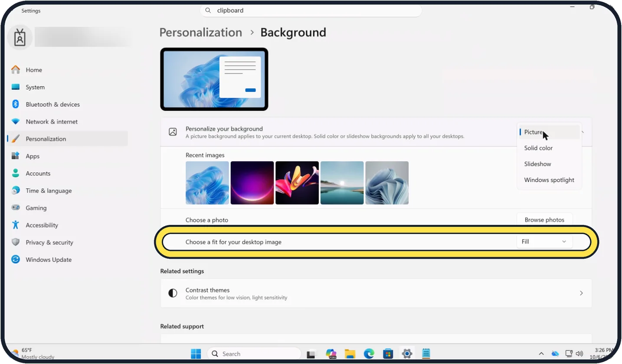The width and height of the screenshot is (622, 364).
Task: Select the lake sunrise recent image
Action: coord(342,183)
